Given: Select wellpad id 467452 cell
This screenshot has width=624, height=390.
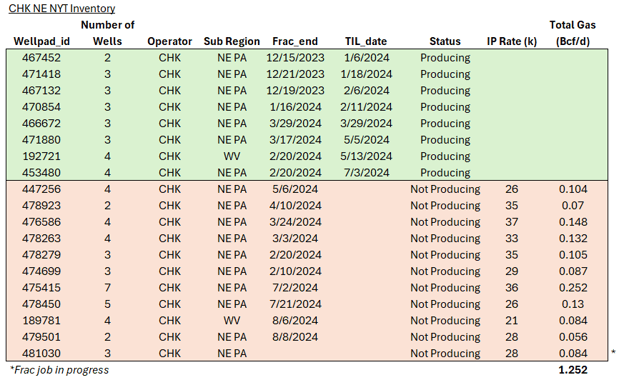Looking at the screenshot, I should (41, 58).
